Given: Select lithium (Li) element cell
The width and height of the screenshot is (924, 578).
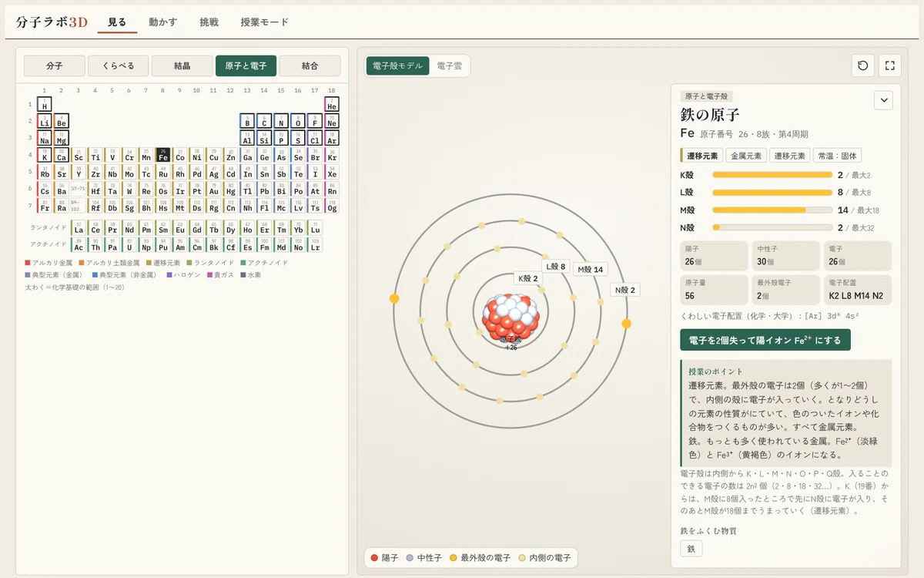Looking at the screenshot, I should pos(45,122).
